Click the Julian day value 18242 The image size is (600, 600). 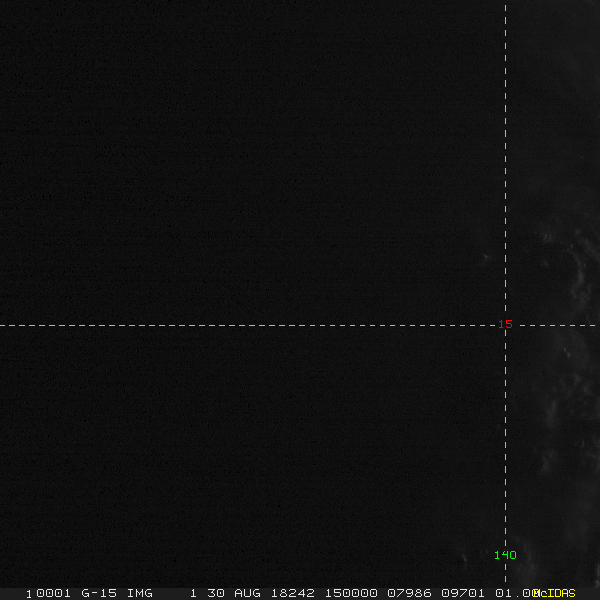(x=293, y=593)
